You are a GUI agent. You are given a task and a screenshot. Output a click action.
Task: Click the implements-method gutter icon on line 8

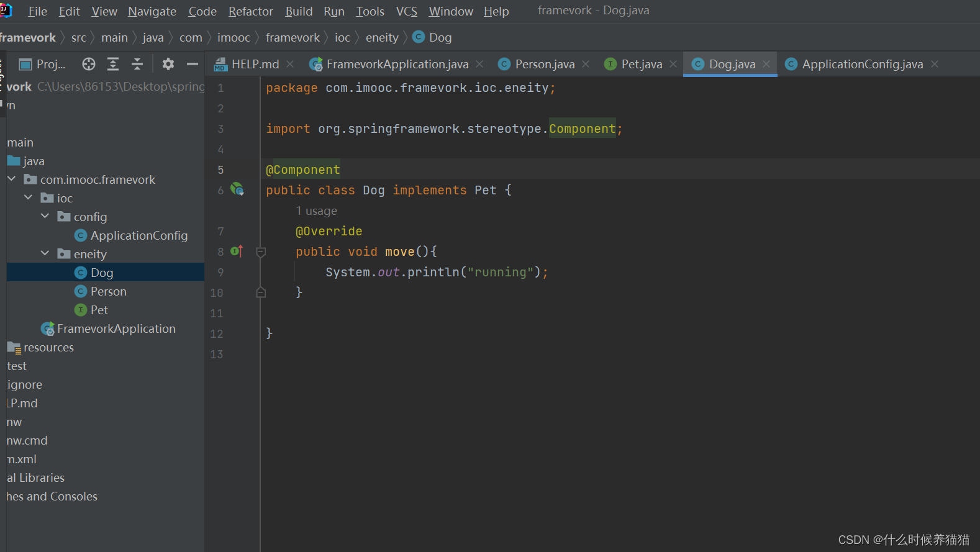237,251
